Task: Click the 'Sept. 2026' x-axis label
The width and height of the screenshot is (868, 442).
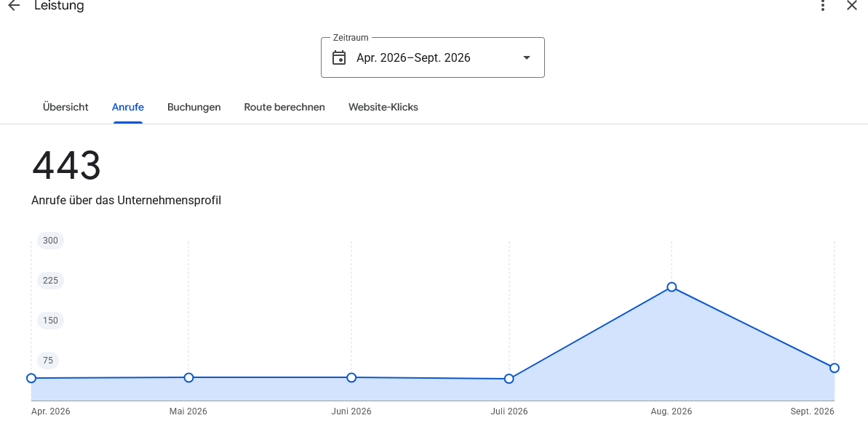Action: 812,411
